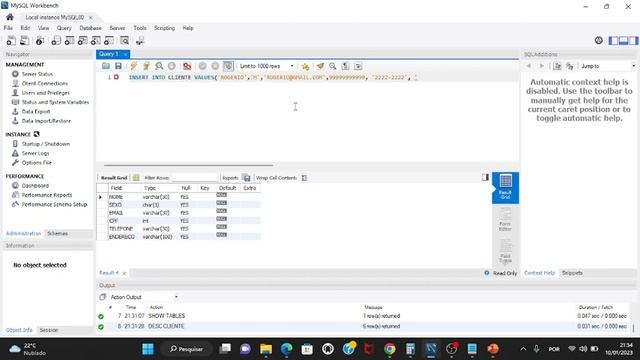This screenshot has height=360, width=640.
Task: Toggle invisible characters icon
Action: point(345,66)
